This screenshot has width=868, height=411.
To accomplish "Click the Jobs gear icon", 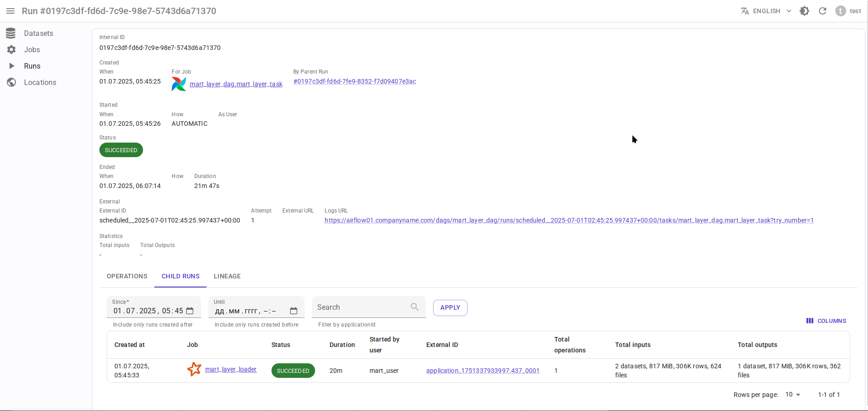I will click(x=11, y=50).
